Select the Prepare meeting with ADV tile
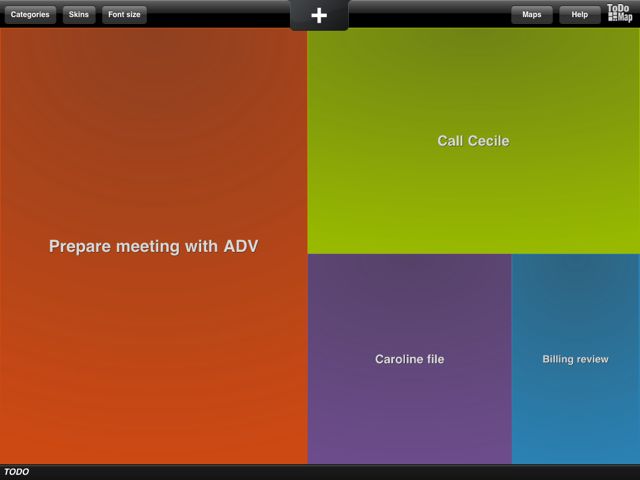This screenshot has height=480, width=640. coord(153,246)
